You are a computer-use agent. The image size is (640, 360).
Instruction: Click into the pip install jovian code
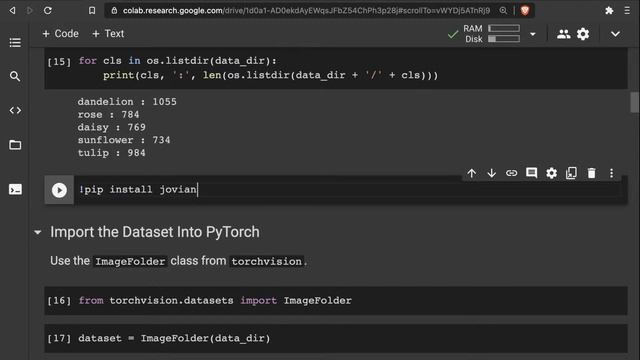(138, 190)
